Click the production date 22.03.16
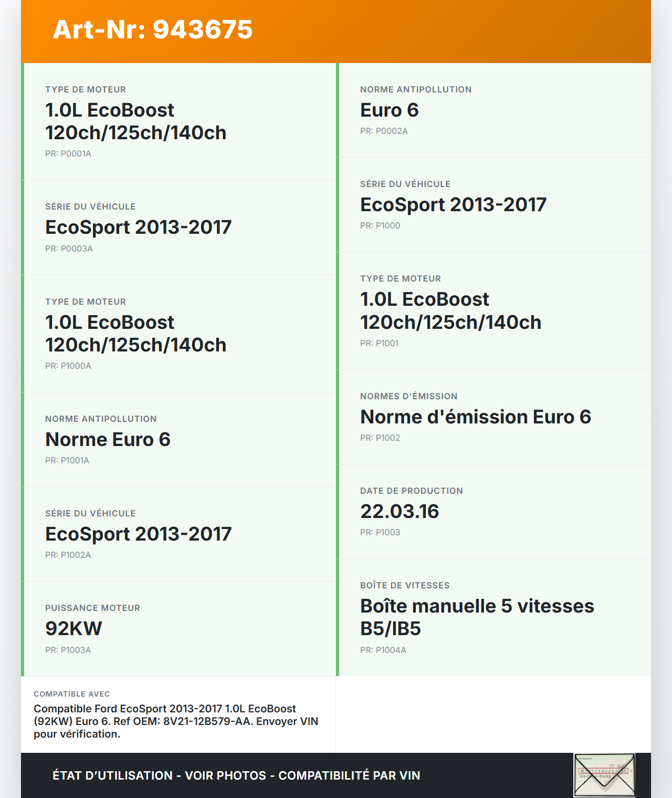 400,512
